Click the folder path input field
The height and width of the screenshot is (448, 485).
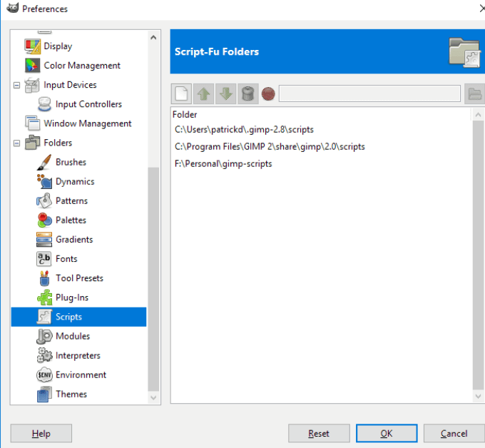[x=369, y=93]
